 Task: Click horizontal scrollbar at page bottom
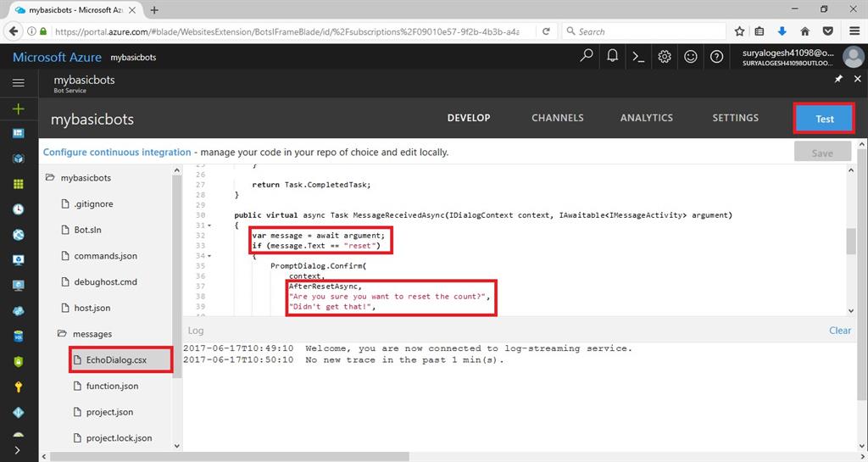[230, 456]
